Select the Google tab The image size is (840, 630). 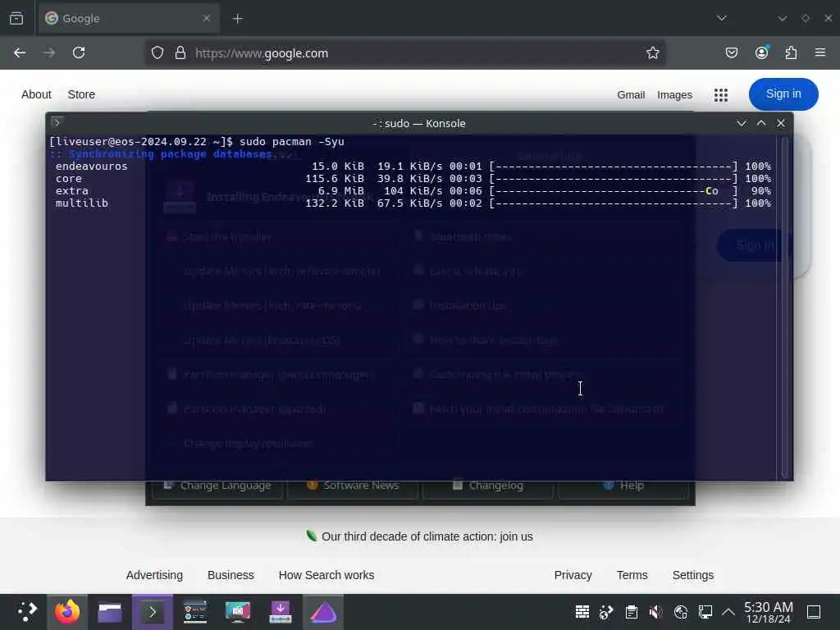[129, 18]
